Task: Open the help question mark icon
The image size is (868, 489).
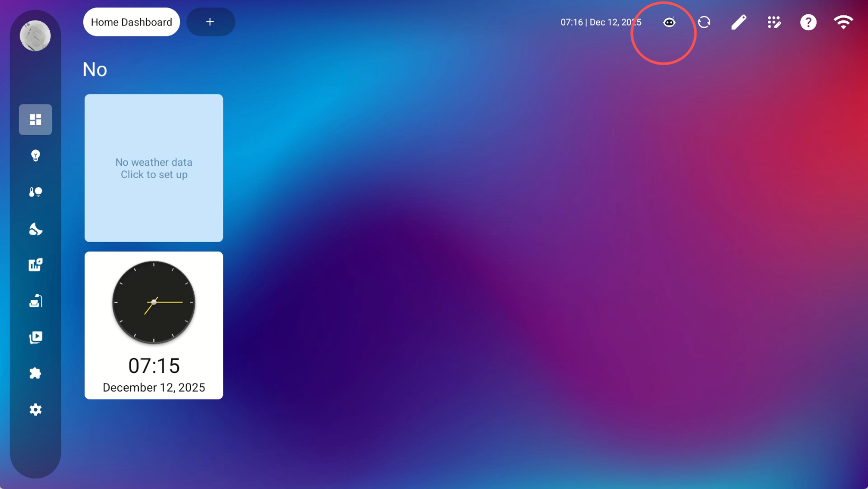Action: tap(808, 22)
